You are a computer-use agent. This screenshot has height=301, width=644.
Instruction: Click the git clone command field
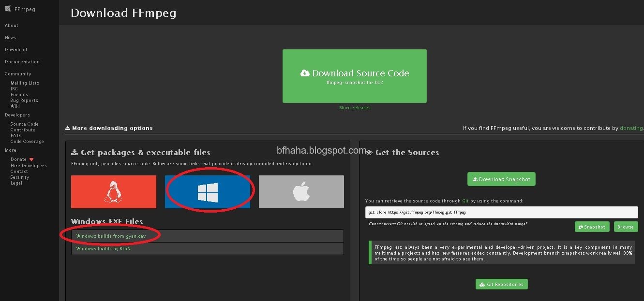(x=501, y=212)
